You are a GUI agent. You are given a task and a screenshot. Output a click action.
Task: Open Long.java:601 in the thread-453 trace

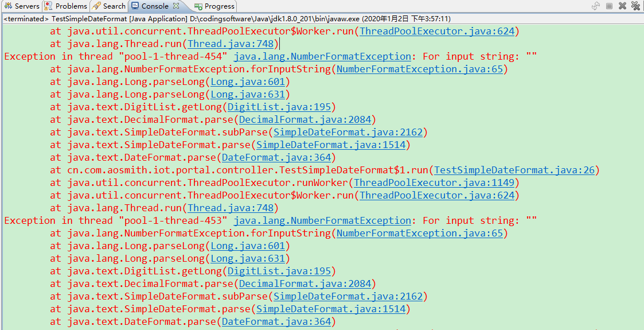click(248, 246)
